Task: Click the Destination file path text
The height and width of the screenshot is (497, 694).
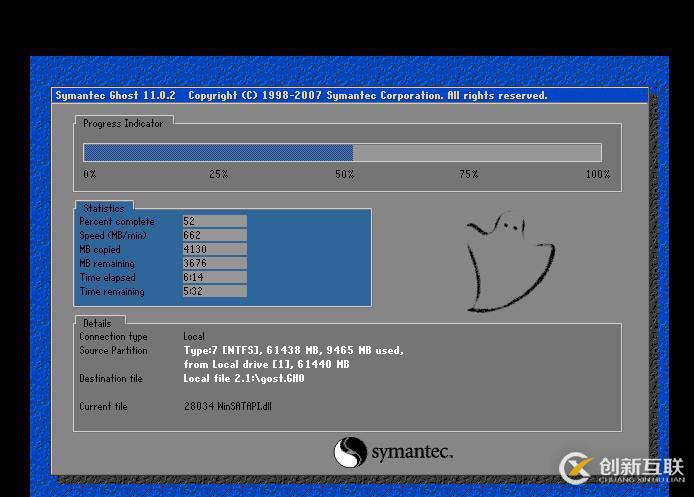Action: click(243, 379)
